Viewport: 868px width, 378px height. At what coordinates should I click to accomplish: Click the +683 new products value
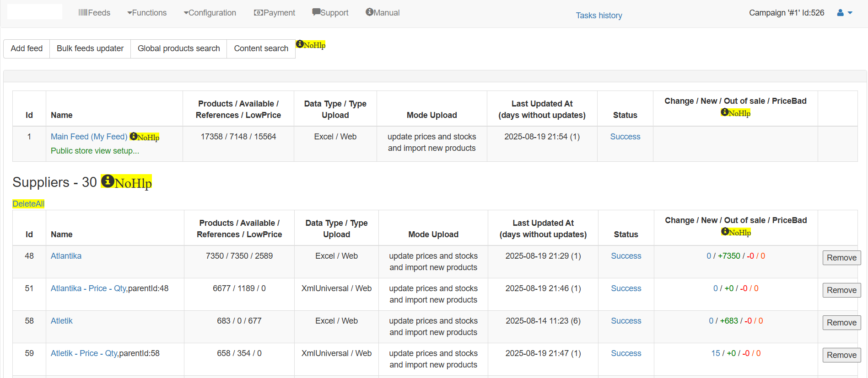tap(729, 321)
